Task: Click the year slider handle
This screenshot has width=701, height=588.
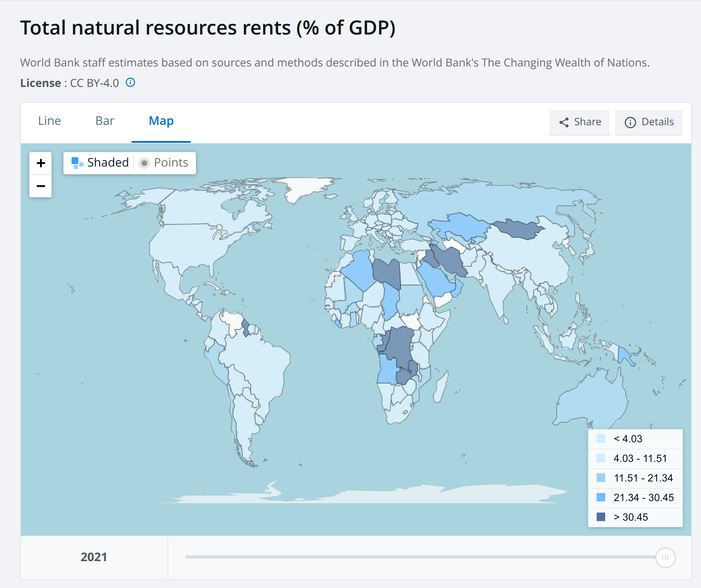Action: tap(665, 557)
